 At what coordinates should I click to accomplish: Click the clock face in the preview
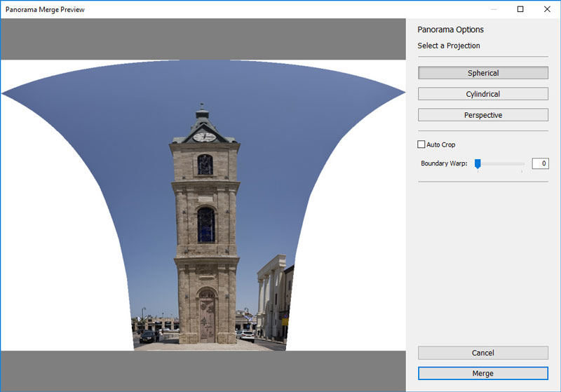click(x=203, y=136)
